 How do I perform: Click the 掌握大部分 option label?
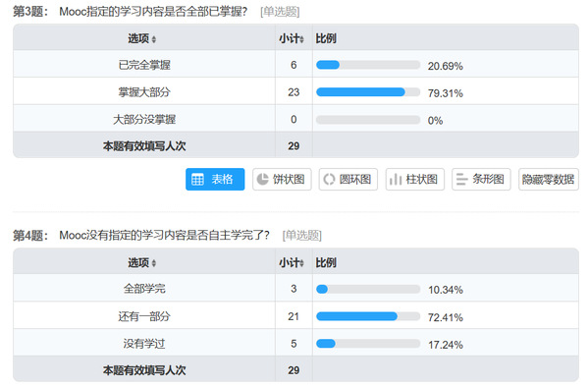point(144,92)
